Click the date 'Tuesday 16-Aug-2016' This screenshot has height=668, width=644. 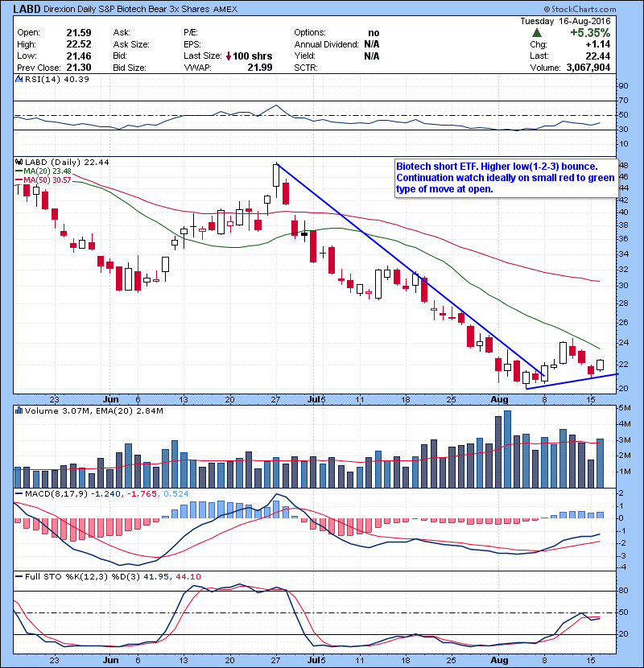click(566, 21)
